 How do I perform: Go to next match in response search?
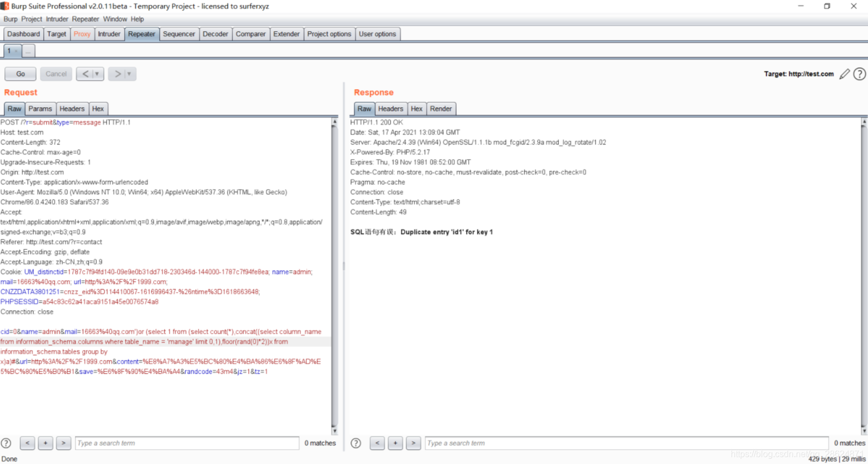(413, 443)
